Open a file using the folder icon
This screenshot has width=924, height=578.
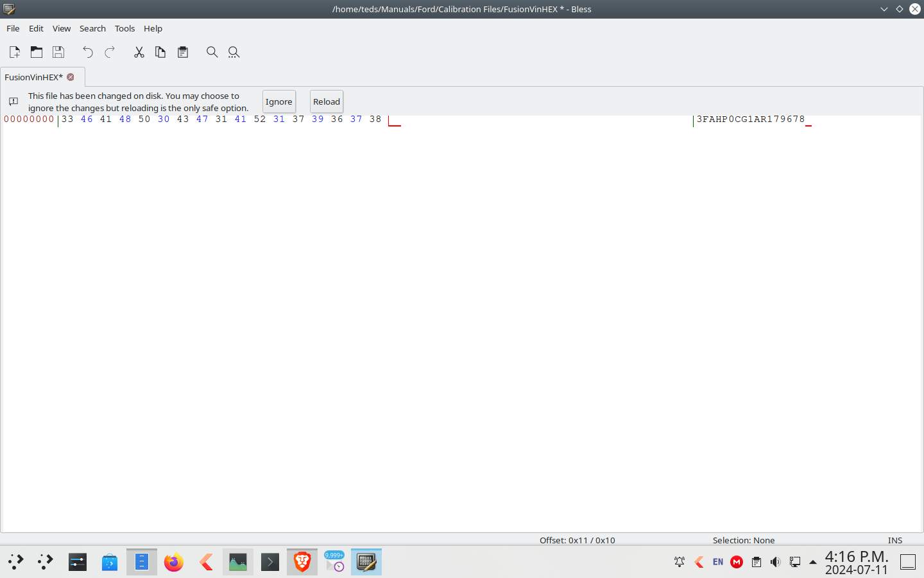(x=37, y=52)
